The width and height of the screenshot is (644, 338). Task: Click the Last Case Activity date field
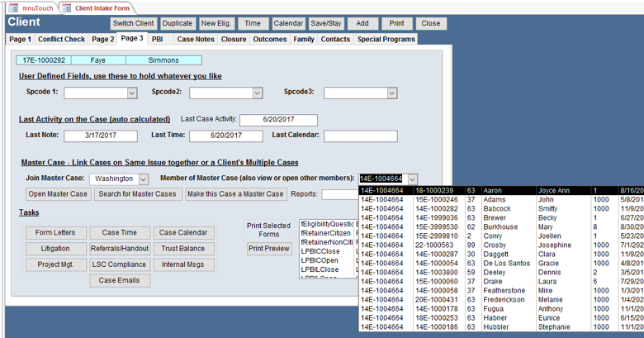(278, 120)
